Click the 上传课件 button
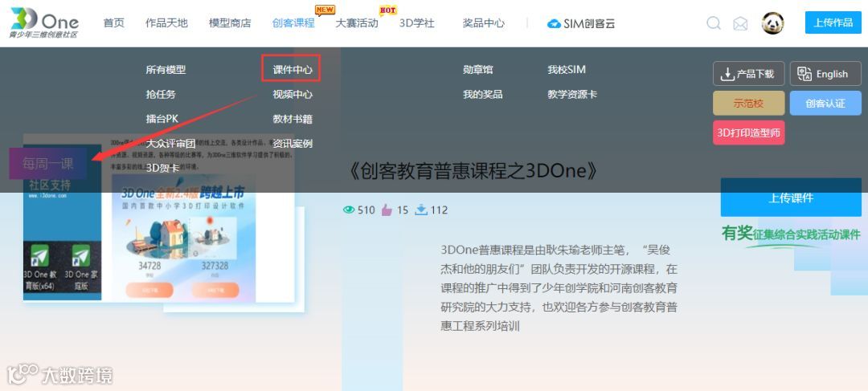 pos(791,198)
